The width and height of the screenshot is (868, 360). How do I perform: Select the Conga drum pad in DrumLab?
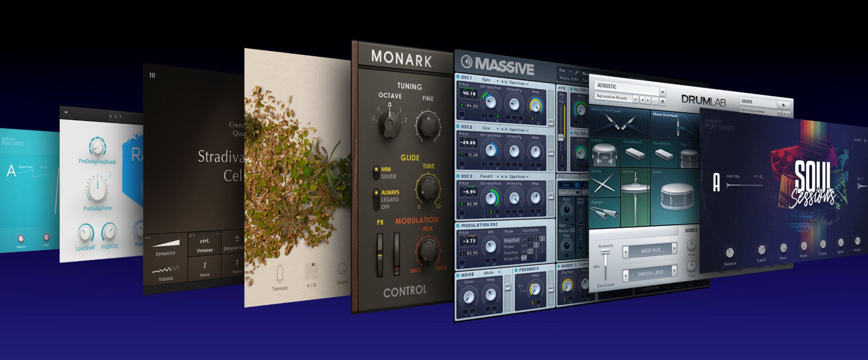(605, 153)
